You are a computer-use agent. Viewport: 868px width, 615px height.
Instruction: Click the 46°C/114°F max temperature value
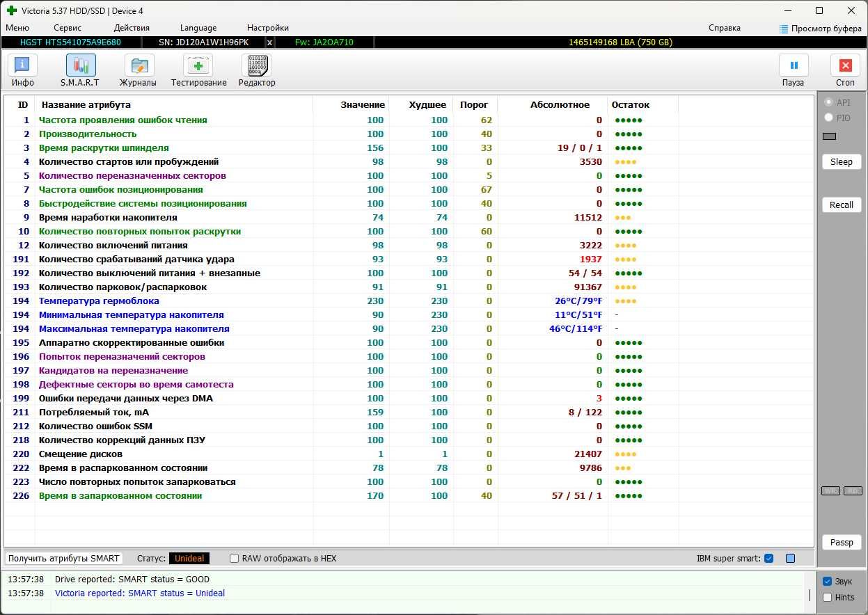[576, 328]
